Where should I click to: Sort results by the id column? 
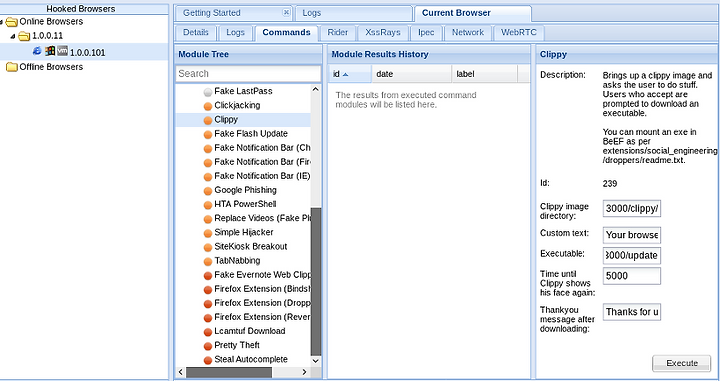click(349, 74)
